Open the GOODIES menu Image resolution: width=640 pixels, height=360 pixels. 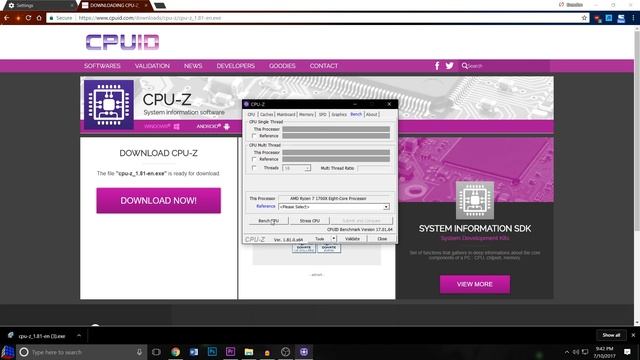tap(282, 66)
